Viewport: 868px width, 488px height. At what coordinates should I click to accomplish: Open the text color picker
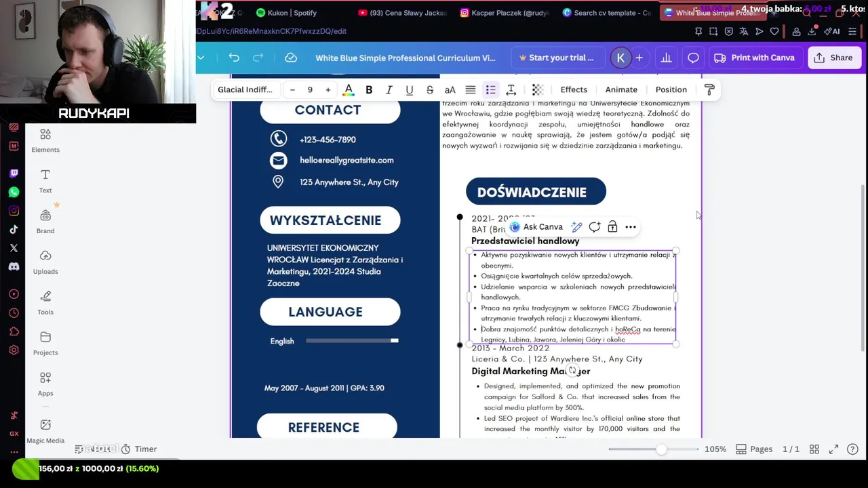[x=349, y=89]
